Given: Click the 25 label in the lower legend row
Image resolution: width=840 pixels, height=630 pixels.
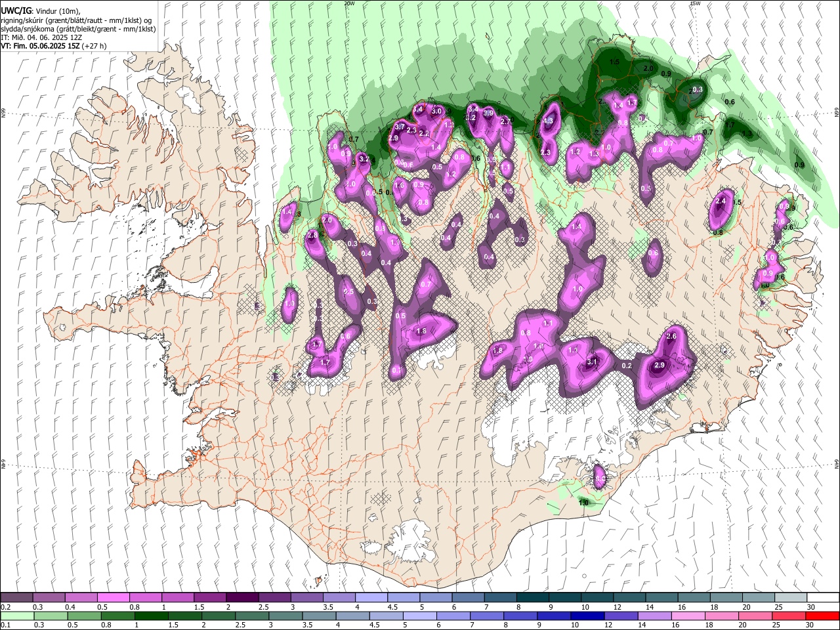Looking at the screenshot, I should point(777,625).
